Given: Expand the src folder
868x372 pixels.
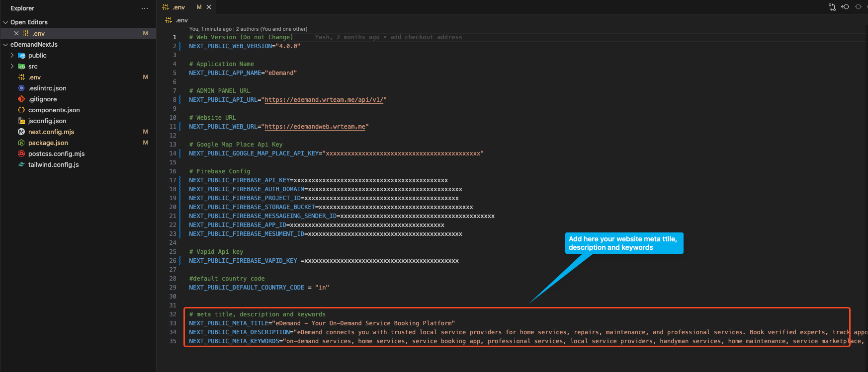Looking at the screenshot, I should [12, 66].
